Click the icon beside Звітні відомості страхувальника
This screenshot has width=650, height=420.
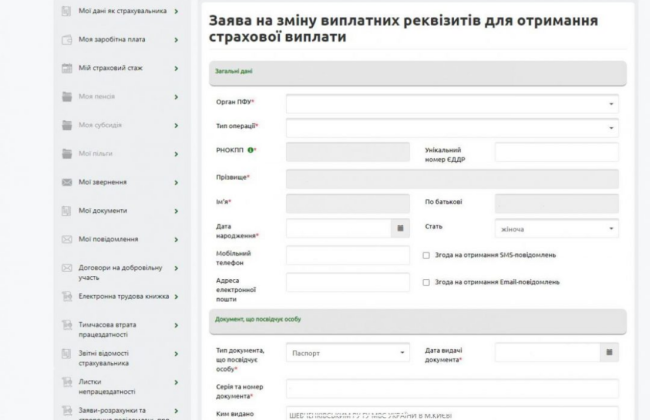(66, 354)
